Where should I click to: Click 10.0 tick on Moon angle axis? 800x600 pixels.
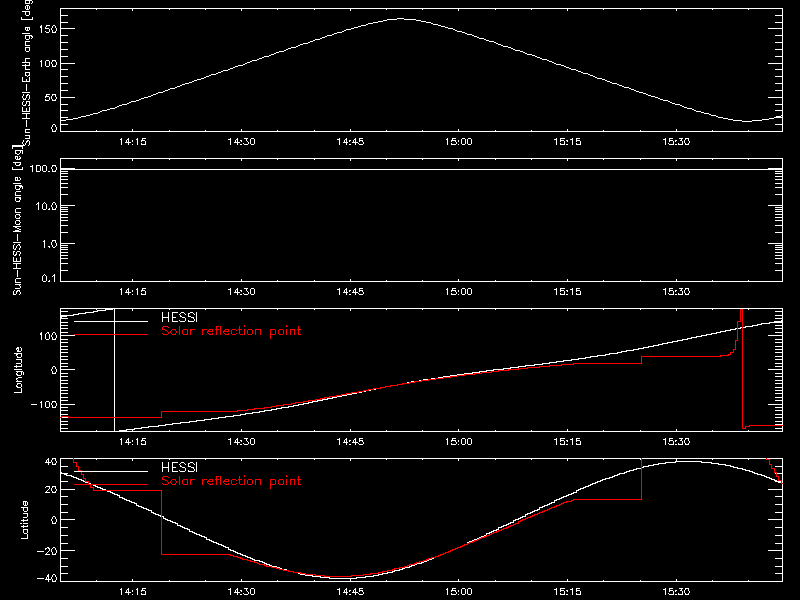(x=46, y=207)
